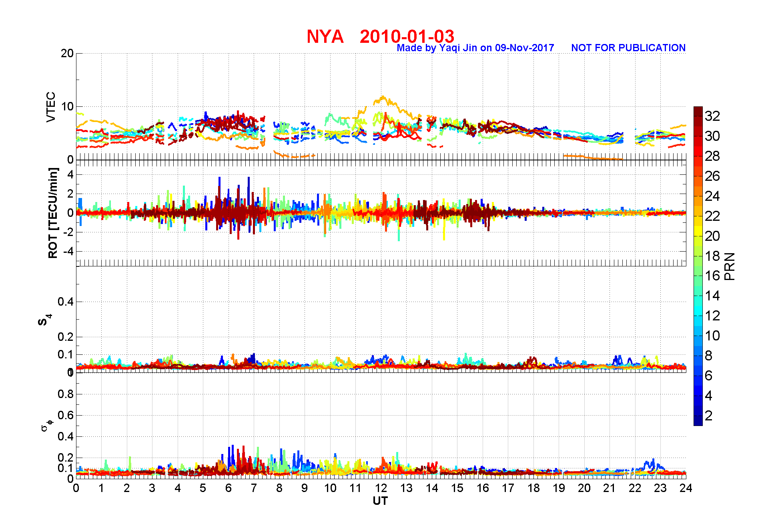Click the 'ROT [TECU/min]' axis label

click(x=52, y=213)
